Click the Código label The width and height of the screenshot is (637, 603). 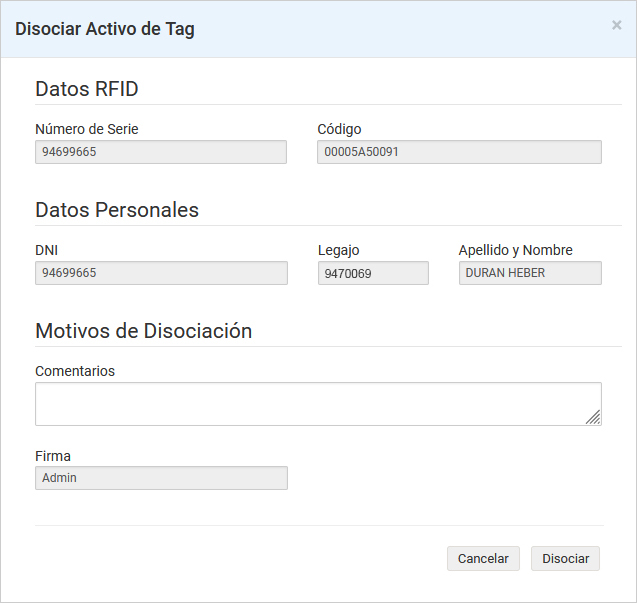coord(339,129)
